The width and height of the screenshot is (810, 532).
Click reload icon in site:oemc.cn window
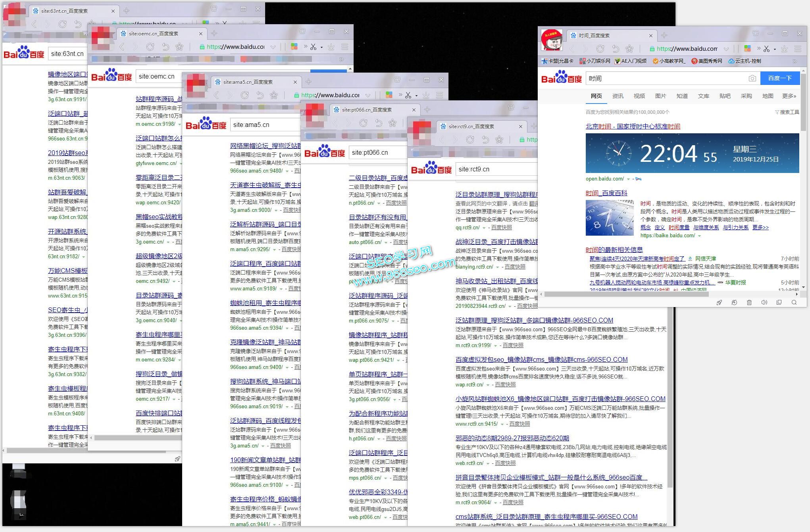150,47
